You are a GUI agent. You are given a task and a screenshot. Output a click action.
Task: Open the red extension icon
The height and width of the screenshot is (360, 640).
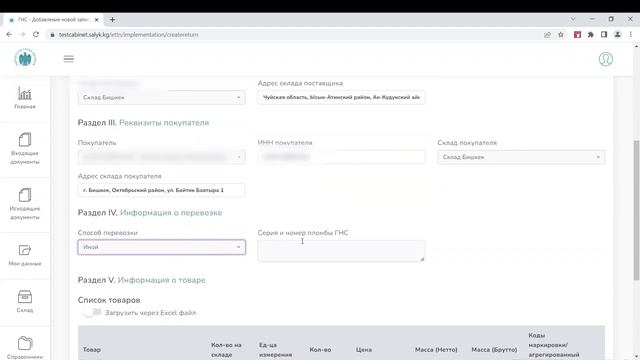pyautogui.click(x=577, y=35)
